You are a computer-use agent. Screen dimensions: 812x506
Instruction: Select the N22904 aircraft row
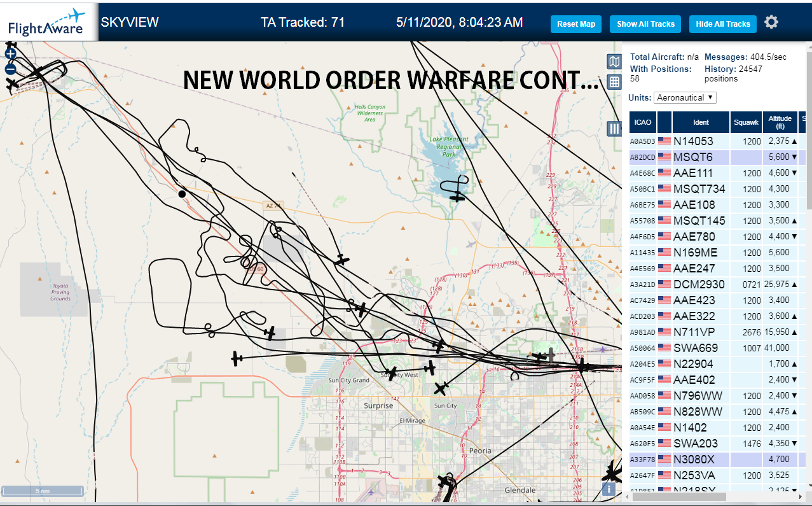click(x=717, y=364)
